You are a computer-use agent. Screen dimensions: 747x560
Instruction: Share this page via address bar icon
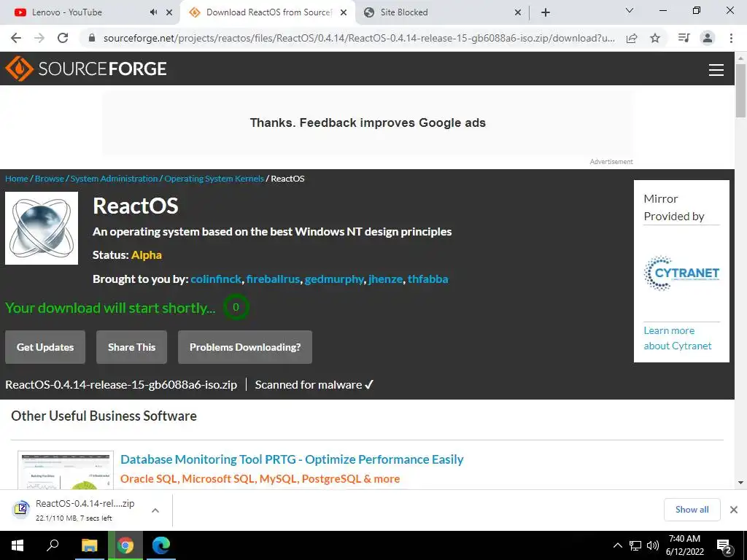632,38
